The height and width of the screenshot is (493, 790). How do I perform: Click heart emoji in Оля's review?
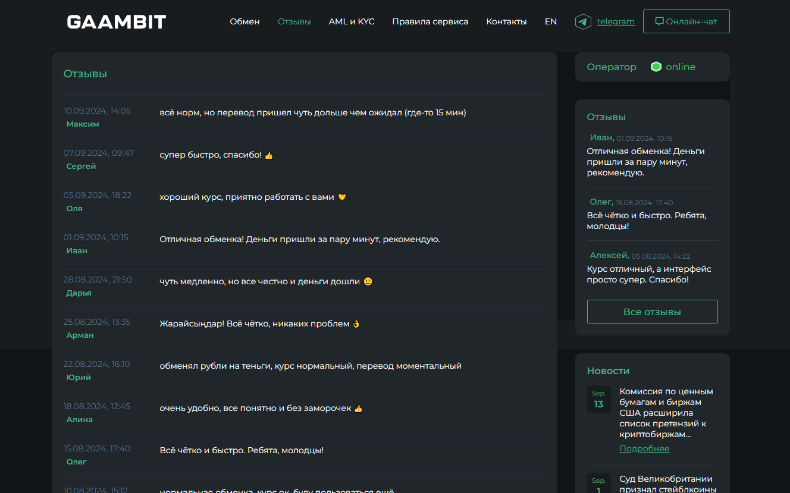click(342, 197)
